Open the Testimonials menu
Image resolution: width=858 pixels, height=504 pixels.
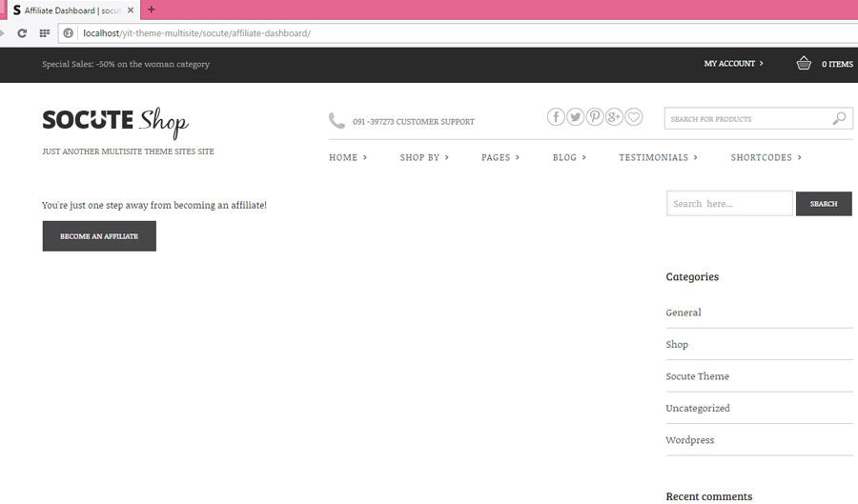(658, 157)
